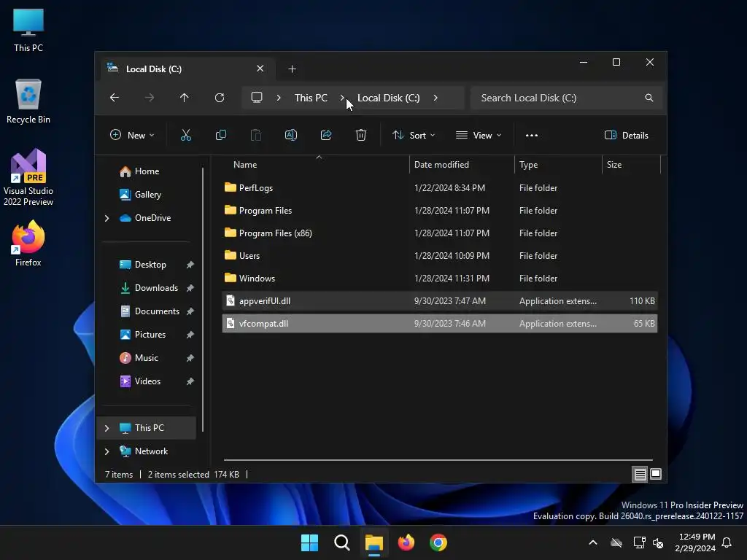
Task: Refresh the Local Disk (C:) view
Action: click(x=220, y=98)
